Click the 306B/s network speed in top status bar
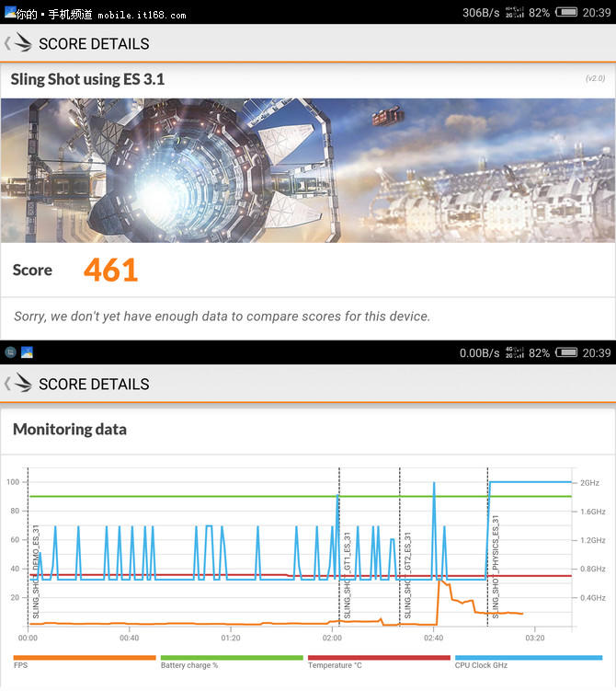Screen dimensions: 616x691 tap(481, 13)
